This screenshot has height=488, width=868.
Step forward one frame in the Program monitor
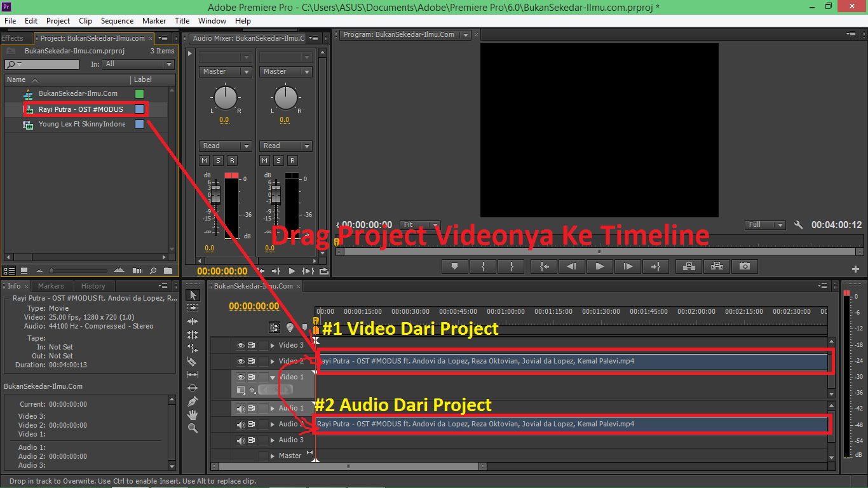[628, 266]
